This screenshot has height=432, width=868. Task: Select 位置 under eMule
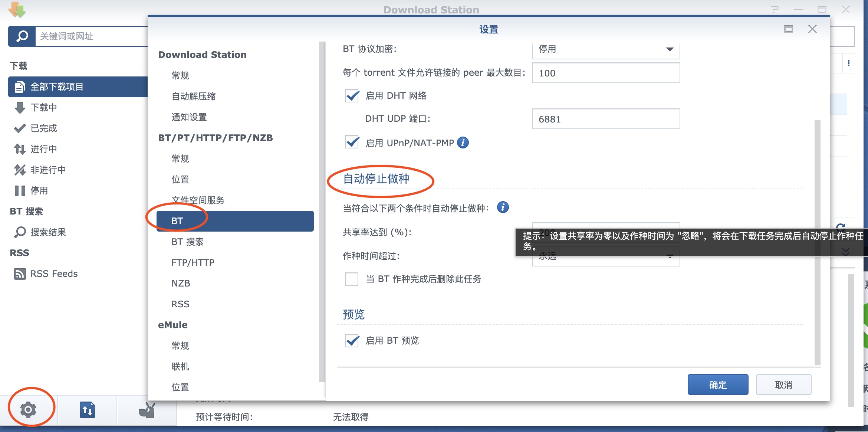click(x=235, y=387)
